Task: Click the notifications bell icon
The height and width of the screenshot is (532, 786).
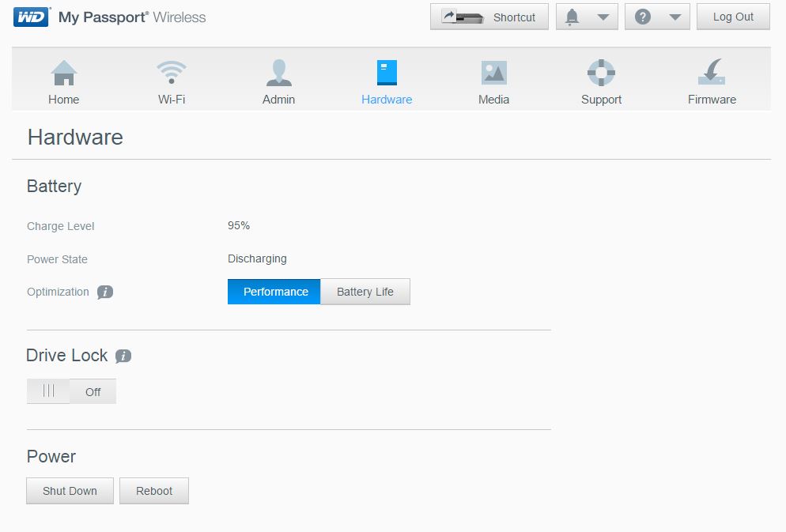Action: [x=572, y=17]
